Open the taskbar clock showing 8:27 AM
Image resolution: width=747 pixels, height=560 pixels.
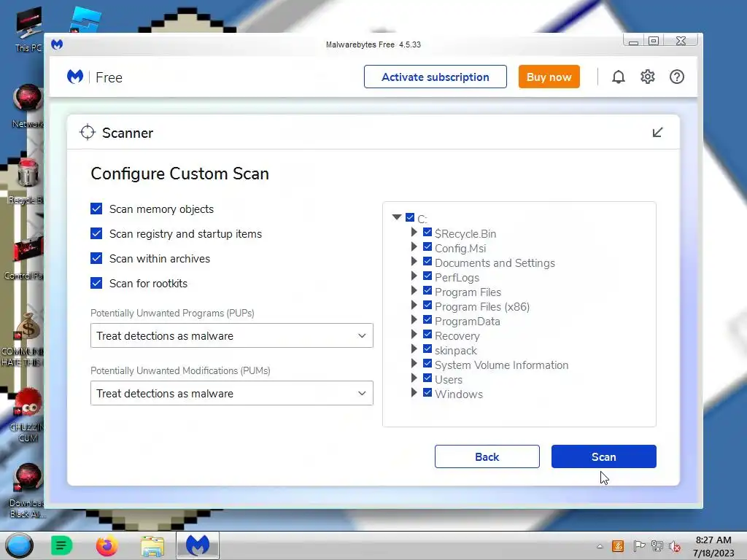[713, 546]
